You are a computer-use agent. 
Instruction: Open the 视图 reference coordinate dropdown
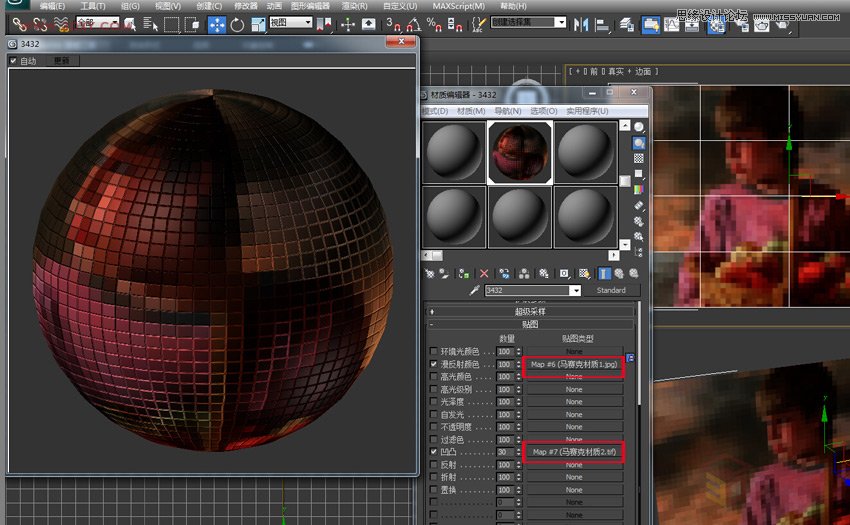point(291,22)
